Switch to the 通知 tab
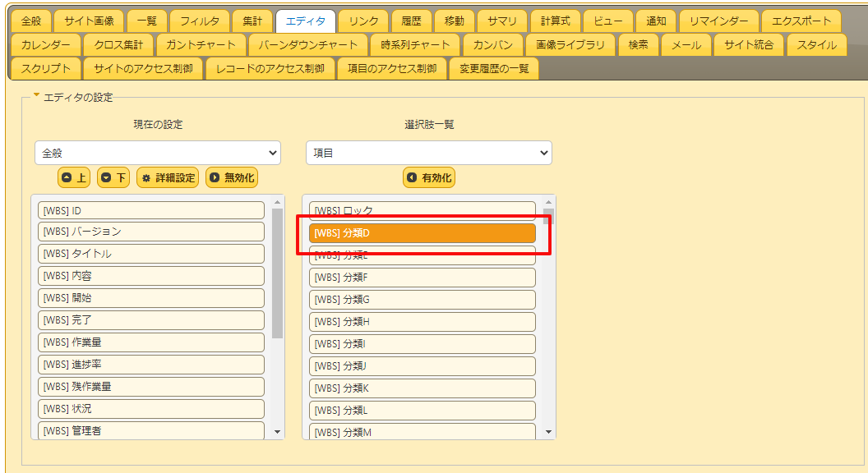 coord(655,21)
